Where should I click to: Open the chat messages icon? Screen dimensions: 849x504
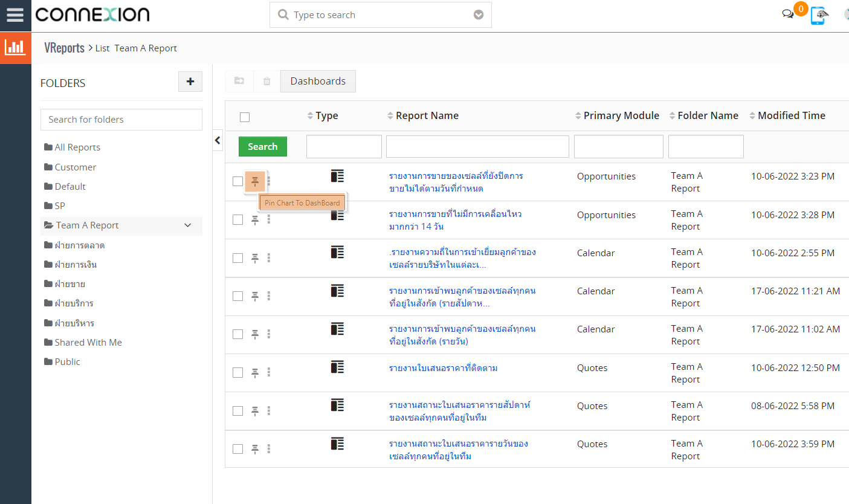[x=787, y=15]
